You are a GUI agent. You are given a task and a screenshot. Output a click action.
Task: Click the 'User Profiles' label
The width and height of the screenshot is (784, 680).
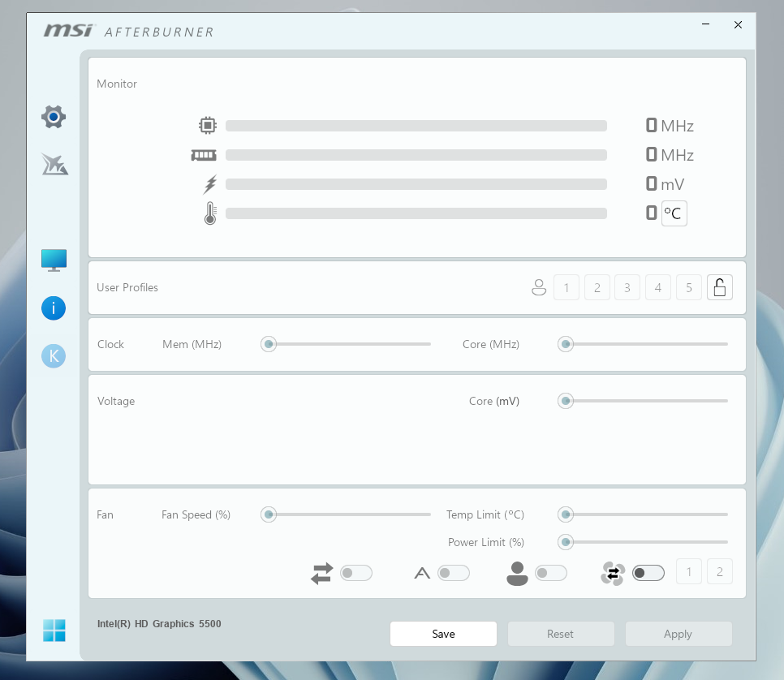click(x=127, y=287)
